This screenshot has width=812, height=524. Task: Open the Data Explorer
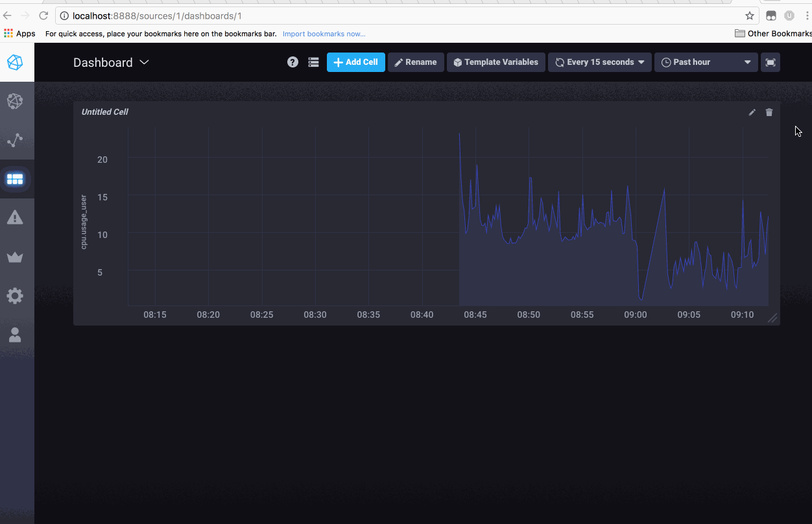click(x=17, y=140)
